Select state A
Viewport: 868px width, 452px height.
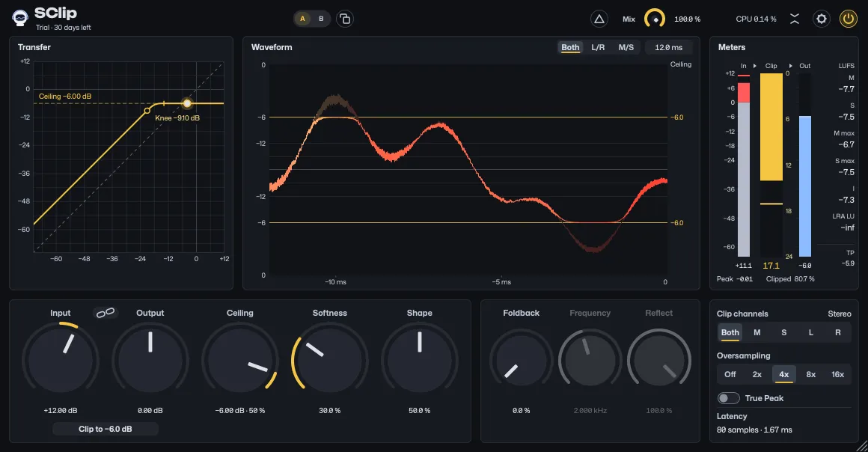pos(302,19)
